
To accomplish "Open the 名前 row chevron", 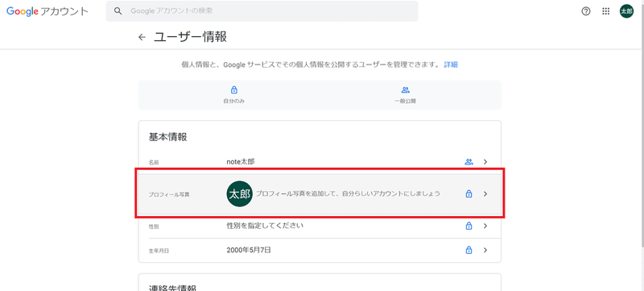I will coord(485,161).
